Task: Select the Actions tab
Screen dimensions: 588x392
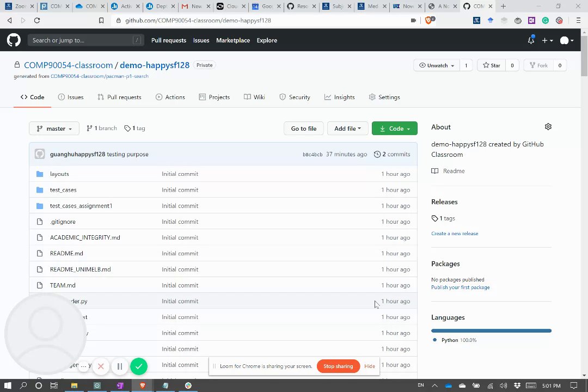Action: [170, 97]
